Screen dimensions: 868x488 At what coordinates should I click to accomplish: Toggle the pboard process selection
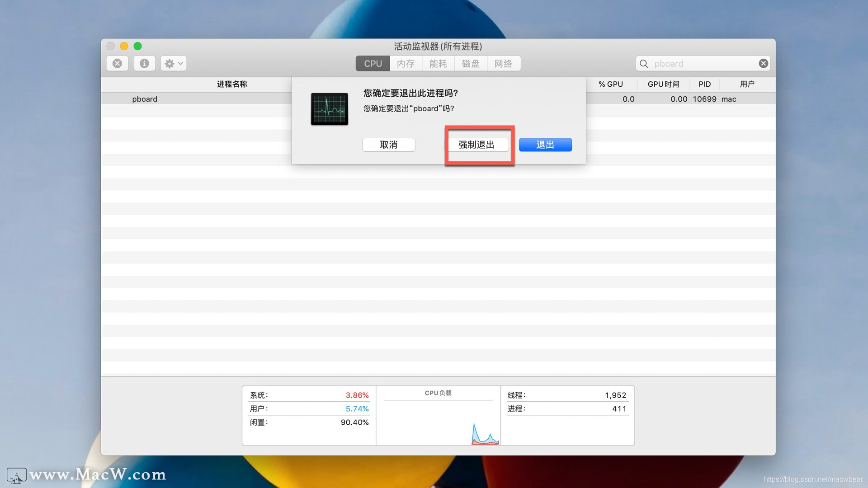click(x=144, y=99)
